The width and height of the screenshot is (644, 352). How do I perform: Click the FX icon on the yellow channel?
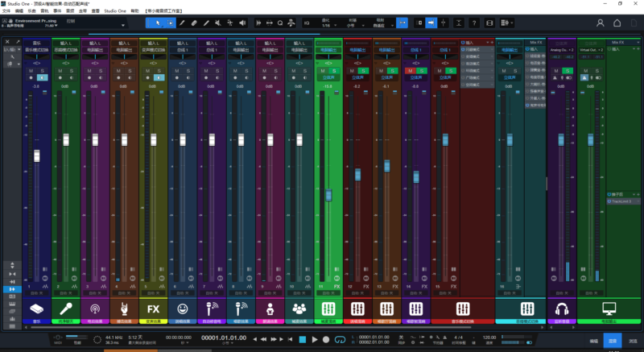pos(152,309)
